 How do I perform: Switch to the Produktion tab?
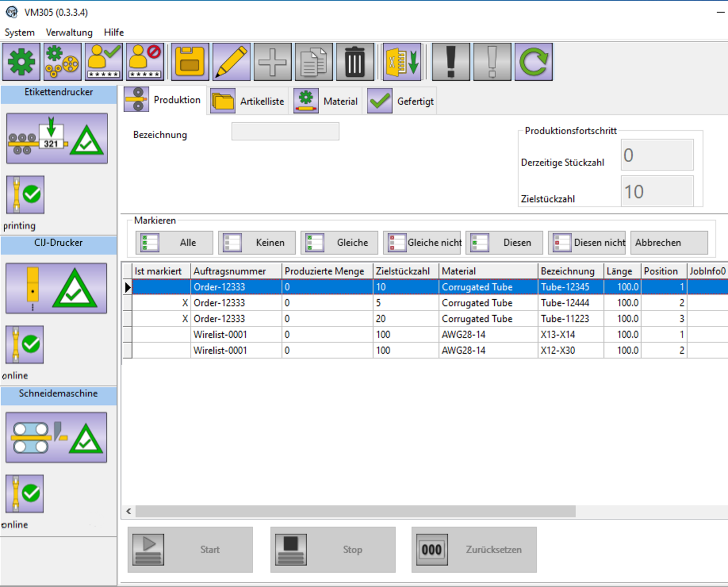click(164, 100)
